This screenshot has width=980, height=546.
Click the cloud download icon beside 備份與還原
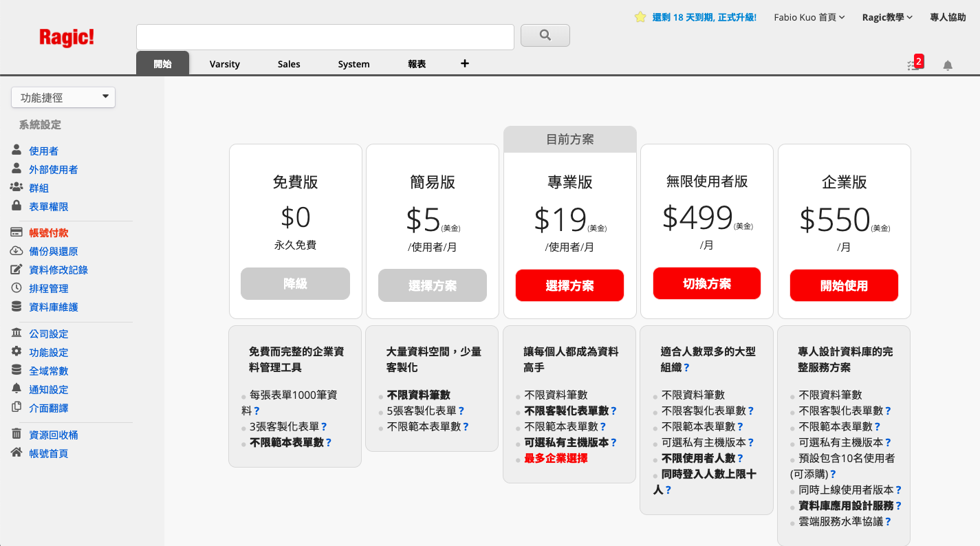click(x=17, y=251)
